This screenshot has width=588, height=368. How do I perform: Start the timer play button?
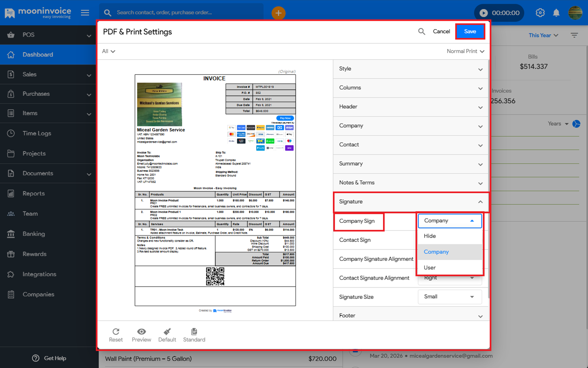click(x=483, y=13)
